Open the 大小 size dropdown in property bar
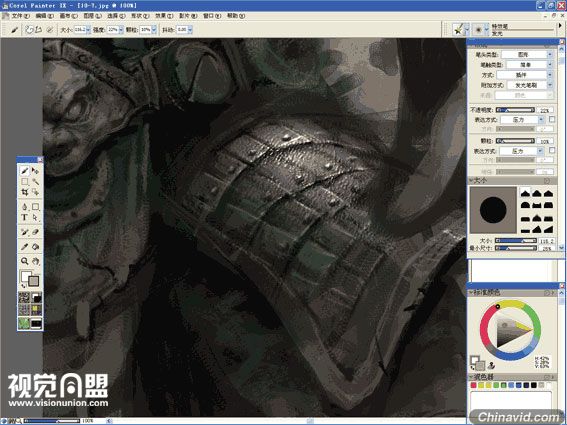Screen dimensions: 567x425 pos(88,30)
